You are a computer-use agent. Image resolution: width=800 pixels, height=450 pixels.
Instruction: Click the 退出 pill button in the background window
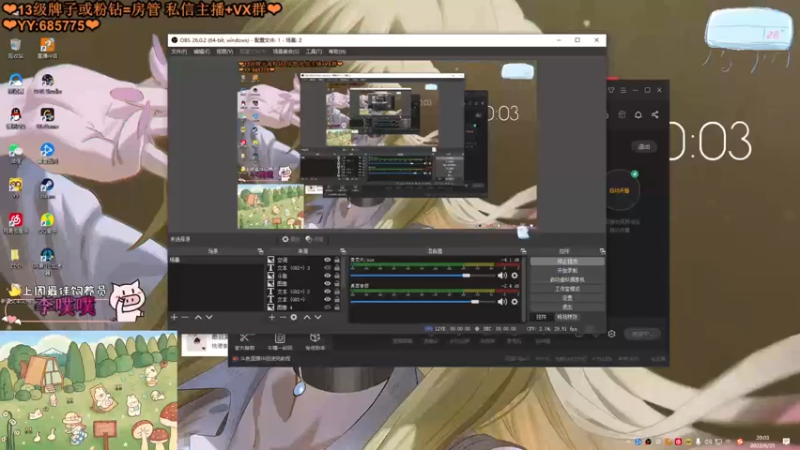(x=644, y=146)
